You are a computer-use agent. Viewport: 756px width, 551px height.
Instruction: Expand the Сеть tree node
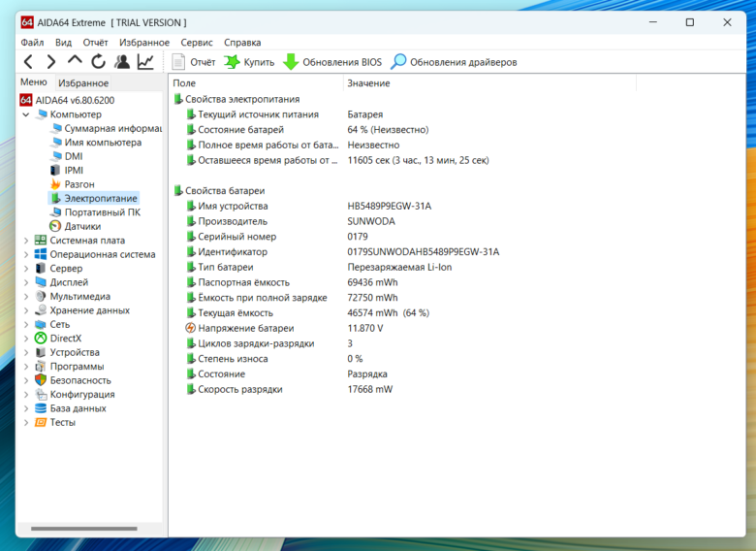(26, 324)
